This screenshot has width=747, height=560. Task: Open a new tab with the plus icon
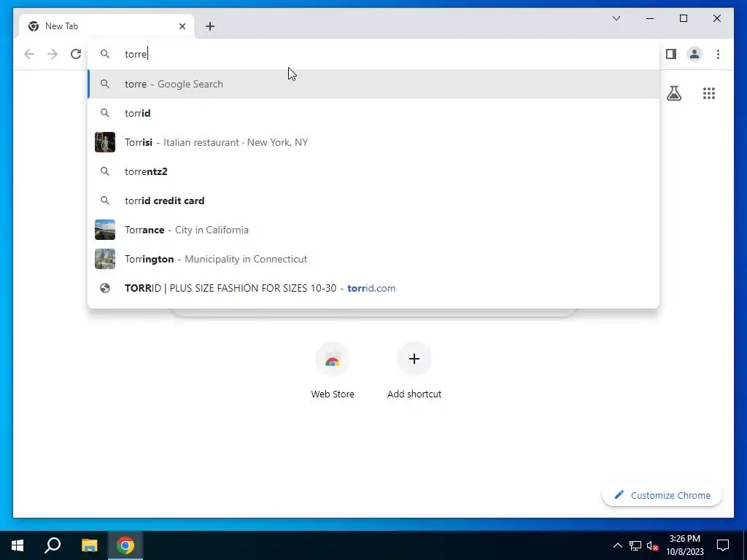coord(210,26)
